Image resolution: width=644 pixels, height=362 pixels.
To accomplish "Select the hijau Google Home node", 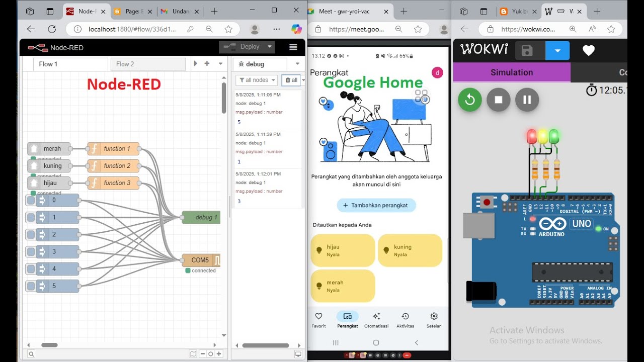I will [49, 183].
